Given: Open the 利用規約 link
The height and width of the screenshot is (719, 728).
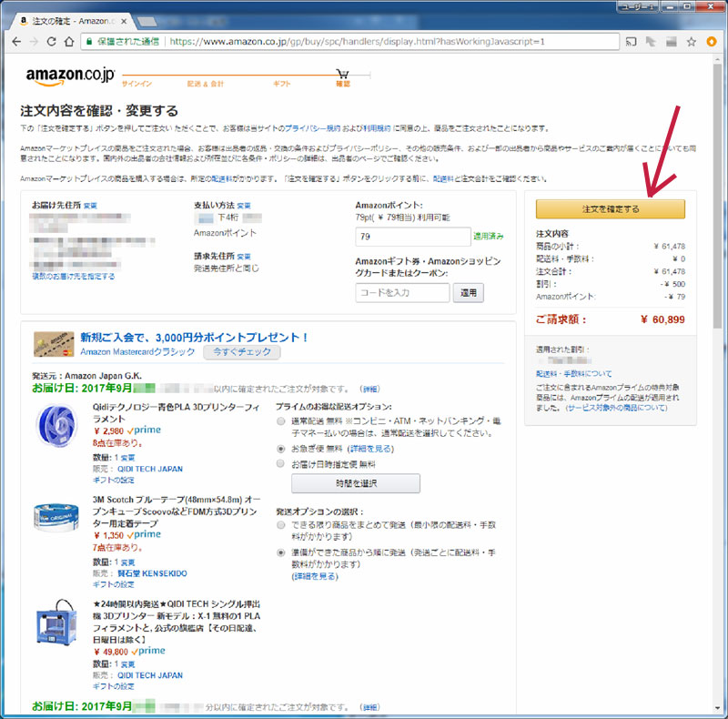Looking at the screenshot, I should point(377,128).
